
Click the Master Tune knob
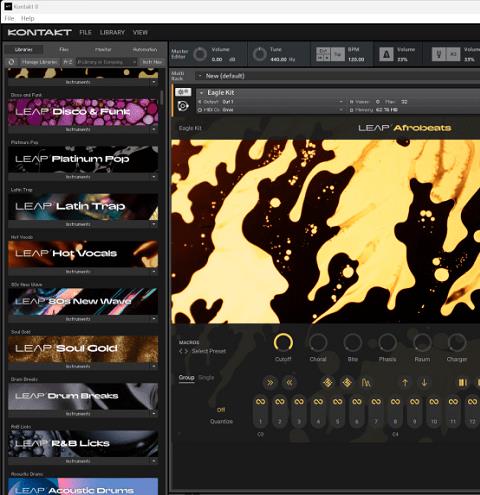(259, 54)
